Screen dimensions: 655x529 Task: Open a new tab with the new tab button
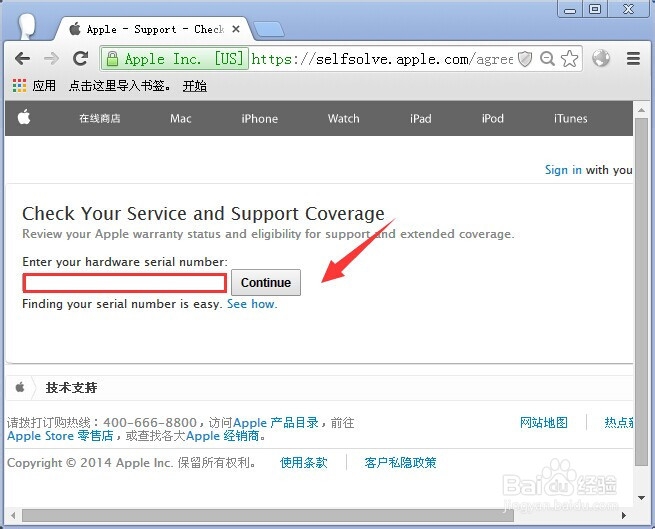click(x=269, y=30)
